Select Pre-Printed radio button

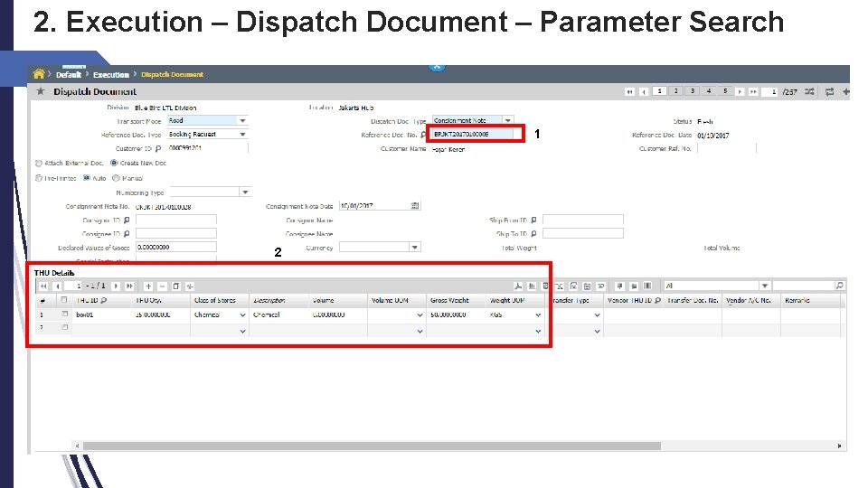click(39, 178)
